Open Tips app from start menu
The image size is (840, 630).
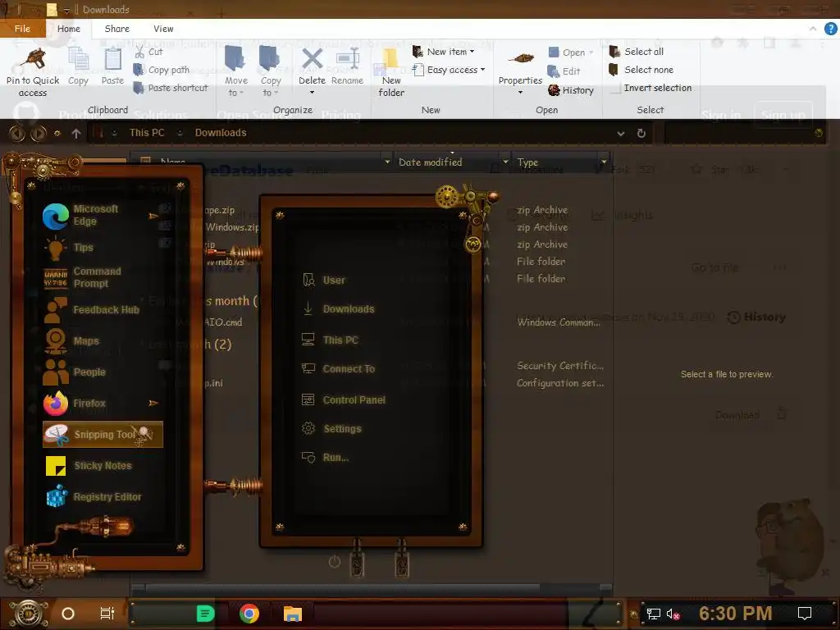[x=102, y=248]
